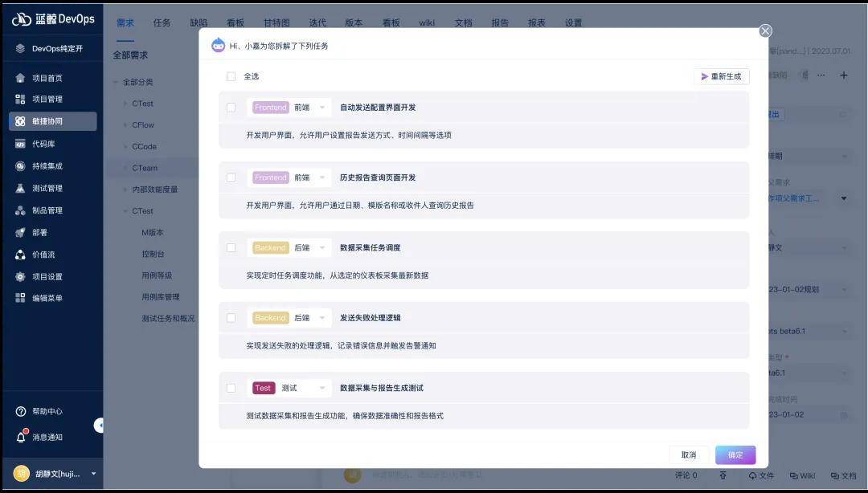
Task: Expand the CTest tree node under 全部分类
Action: (x=125, y=104)
